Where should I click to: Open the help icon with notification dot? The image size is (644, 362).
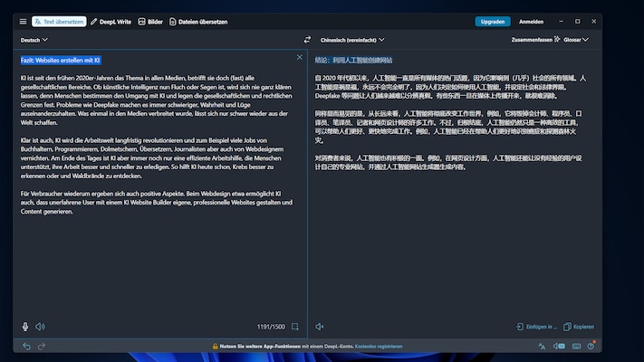pyautogui.click(x=591, y=346)
